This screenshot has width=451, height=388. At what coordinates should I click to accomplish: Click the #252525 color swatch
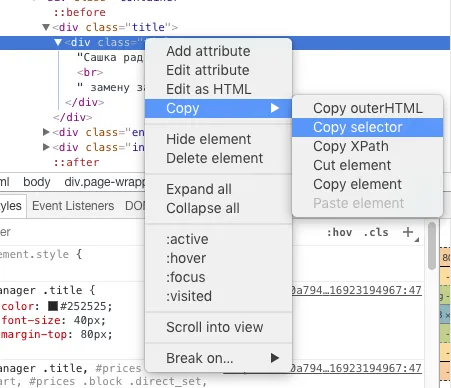coord(53,306)
